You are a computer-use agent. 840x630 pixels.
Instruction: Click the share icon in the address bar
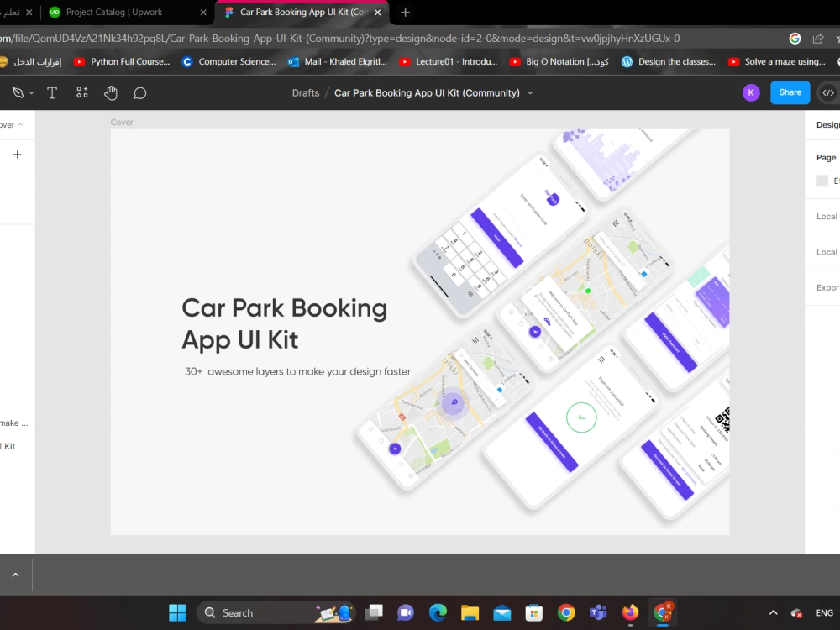click(x=817, y=38)
